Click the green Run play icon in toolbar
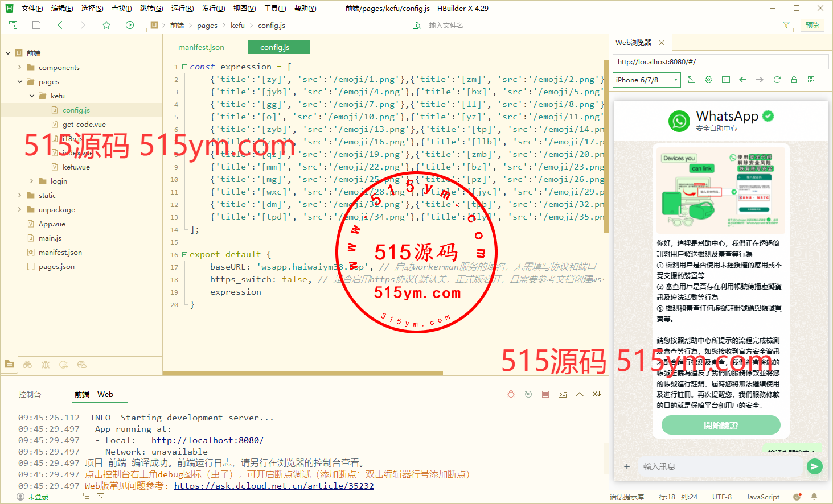833x504 pixels. click(130, 25)
